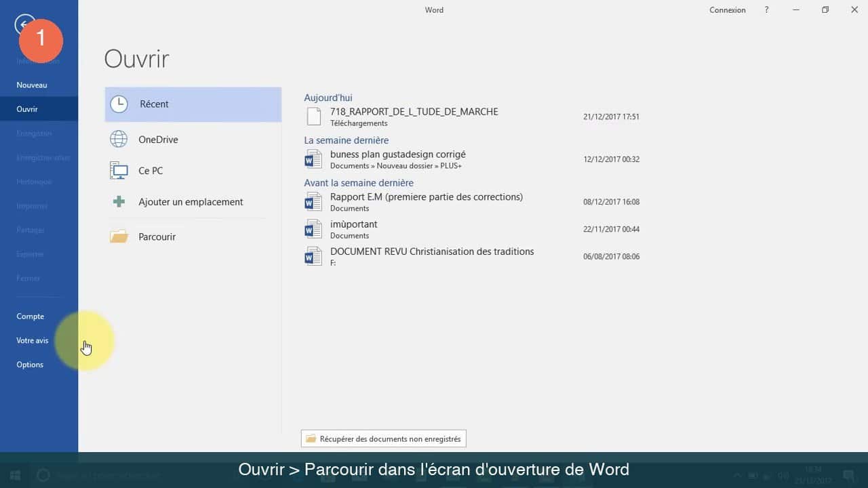Click Avant la semaine dernière header
The height and width of the screenshot is (488, 868).
(359, 183)
